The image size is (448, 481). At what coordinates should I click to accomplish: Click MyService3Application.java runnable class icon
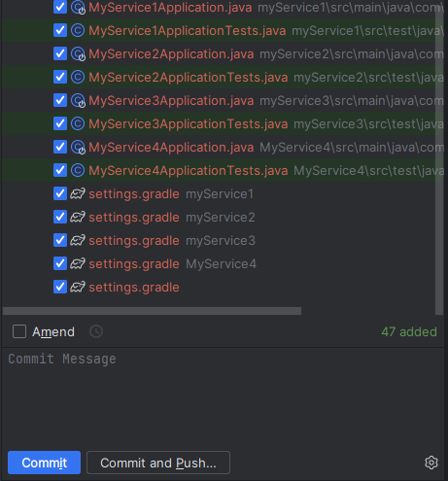pyautogui.click(x=78, y=100)
